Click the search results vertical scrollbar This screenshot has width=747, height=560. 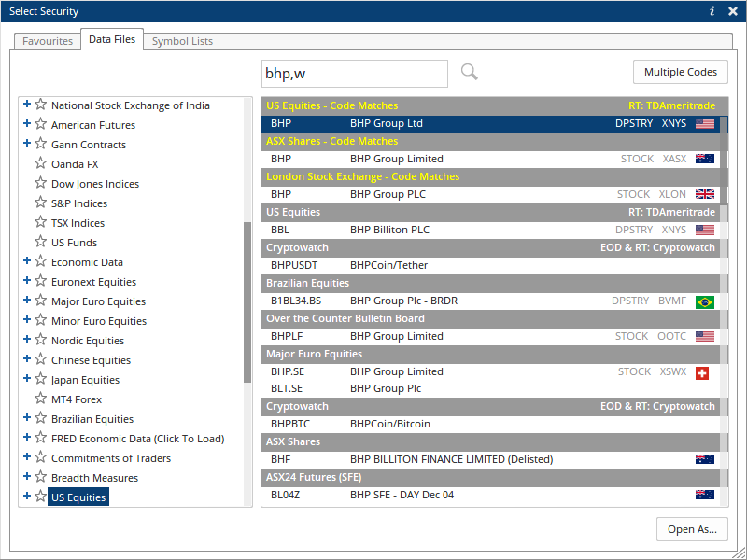tap(724, 160)
